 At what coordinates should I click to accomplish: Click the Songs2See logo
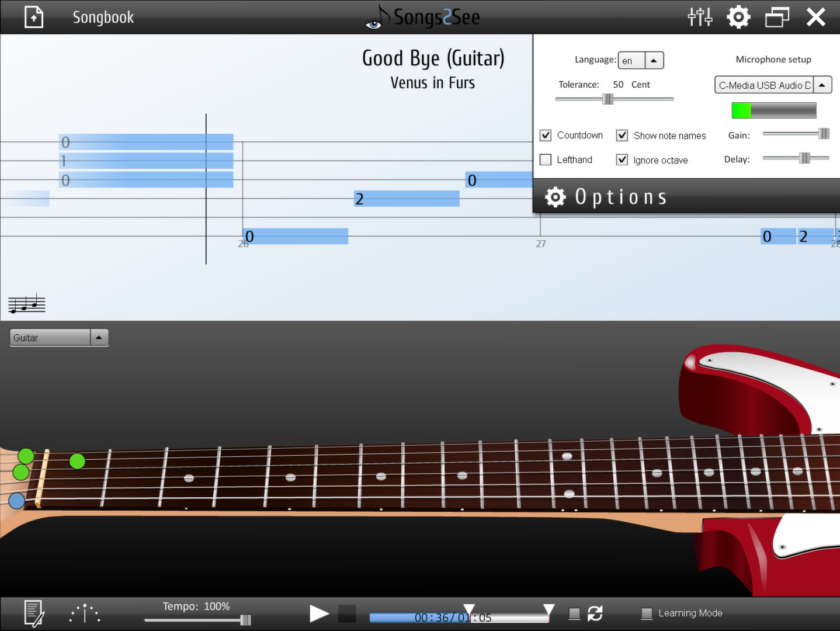pyautogui.click(x=422, y=17)
